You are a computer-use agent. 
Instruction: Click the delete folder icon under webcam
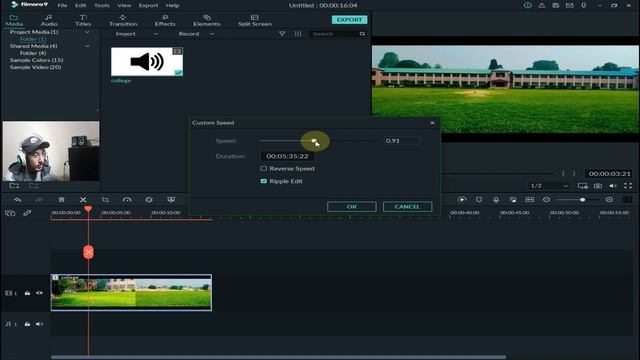click(33, 186)
